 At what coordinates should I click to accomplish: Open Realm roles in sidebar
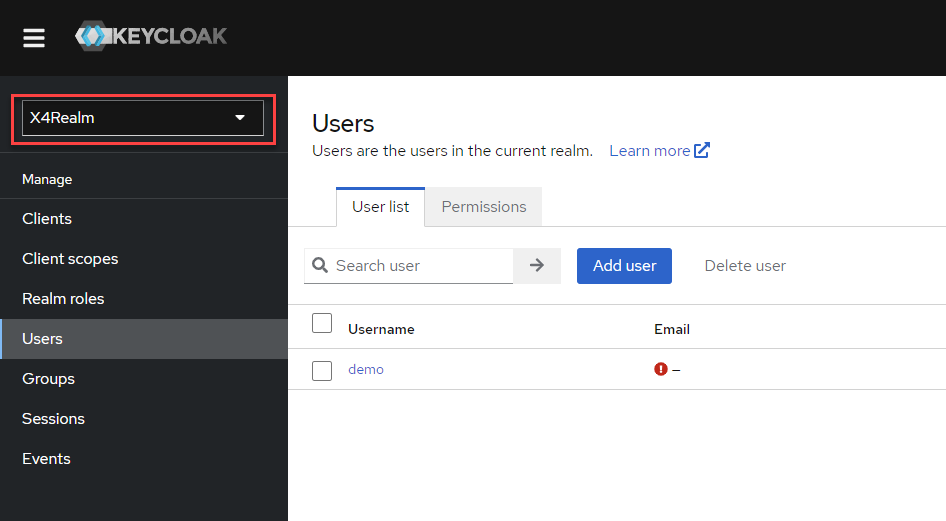pyautogui.click(x=63, y=299)
